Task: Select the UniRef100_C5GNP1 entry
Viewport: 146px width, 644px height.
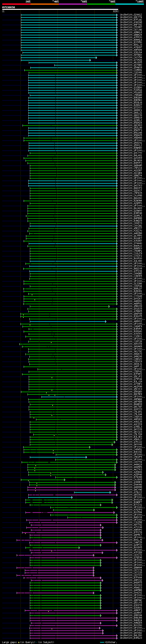Action: click(131, 251)
